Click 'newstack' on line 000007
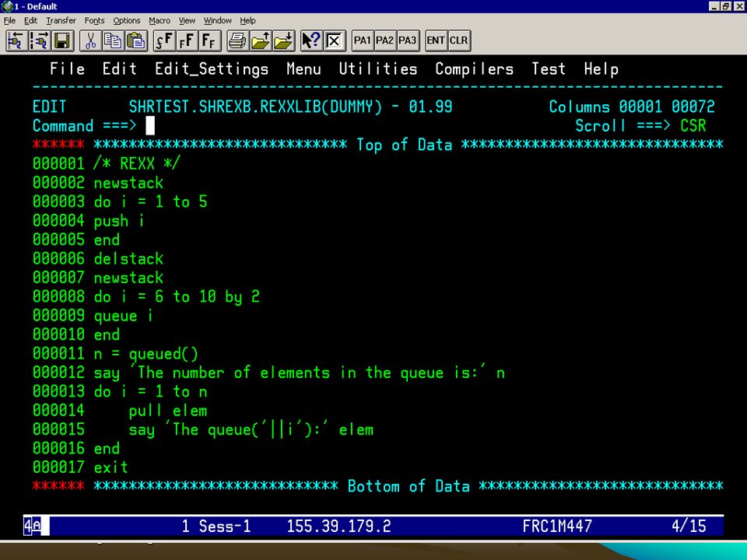The image size is (747, 560). click(x=128, y=278)
